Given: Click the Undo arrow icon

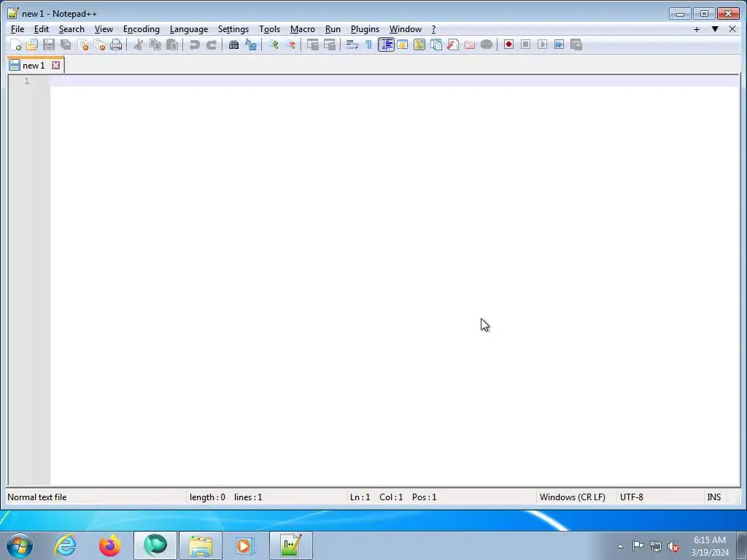Looking at the screenshot, I should 194,44.
